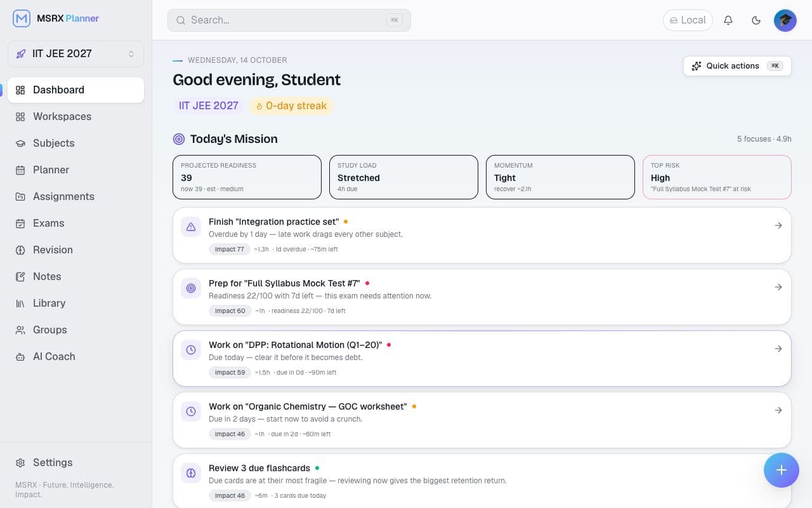
Task: Open arrow for Organic Chemistry GOC worksheet
Action: (x=778, y=410)
